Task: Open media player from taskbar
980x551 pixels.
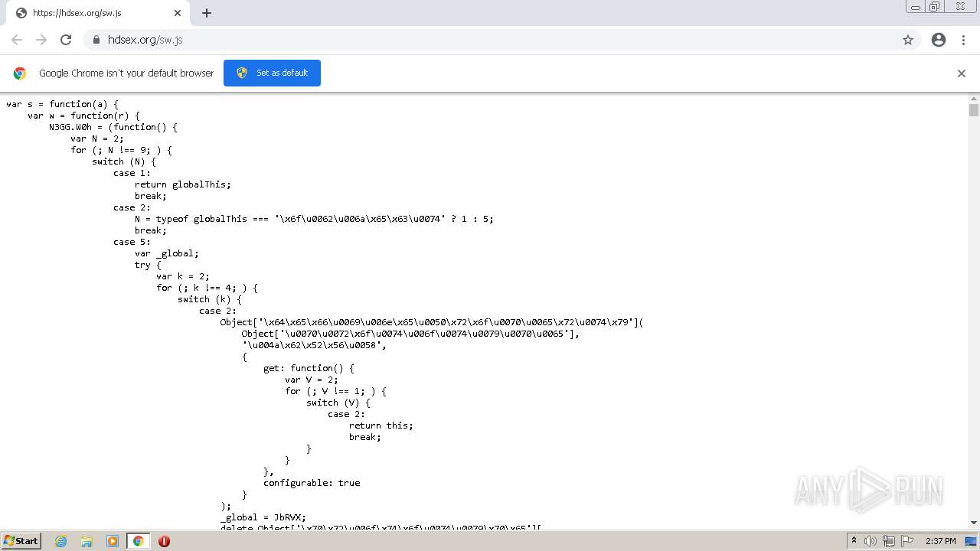Action: point(113,541)
